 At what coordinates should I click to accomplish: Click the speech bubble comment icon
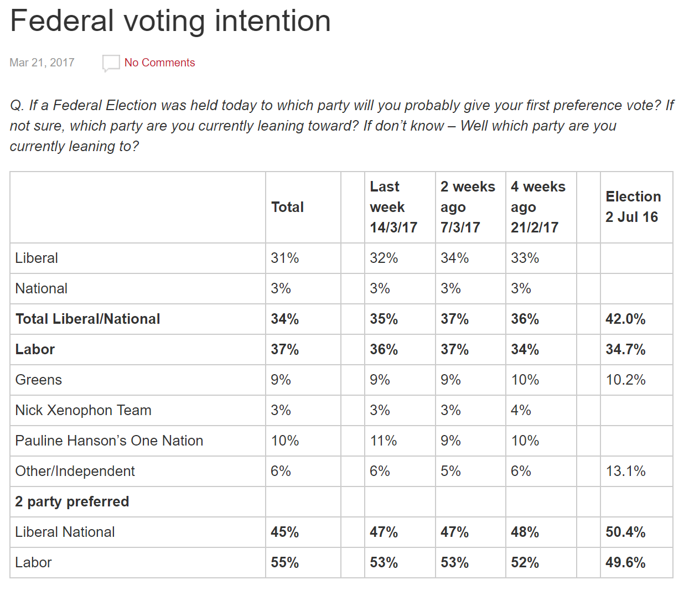tap(111, 63)
